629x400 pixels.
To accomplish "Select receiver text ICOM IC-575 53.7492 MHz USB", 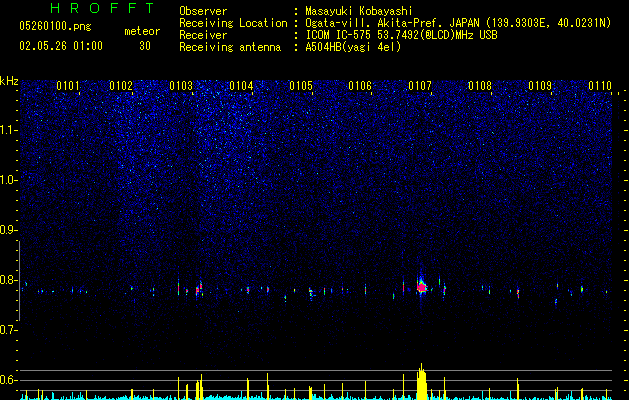I will (x=401, y=35).
